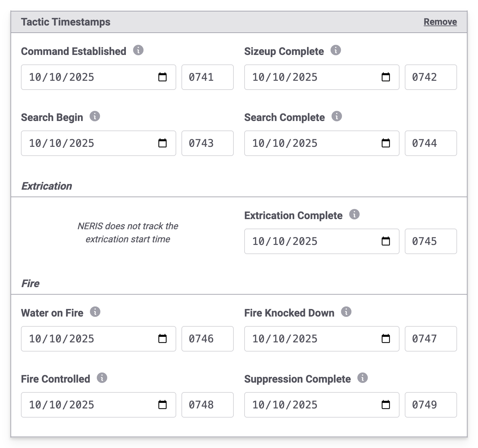Click info icon beside Command Established
The height and width of the screenshot is (448, 478).
(138, 50)
